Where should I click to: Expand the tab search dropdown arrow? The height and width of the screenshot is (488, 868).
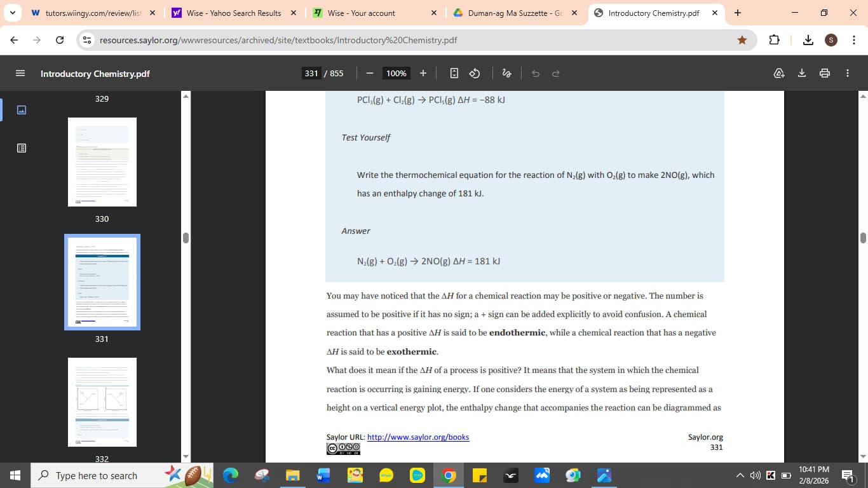click(14, 13)
